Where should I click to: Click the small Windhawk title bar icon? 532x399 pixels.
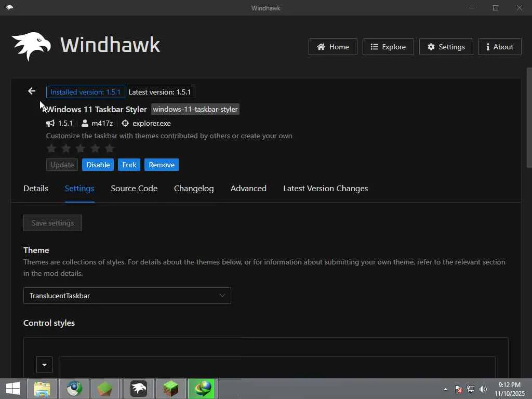(x=9, y=7)
